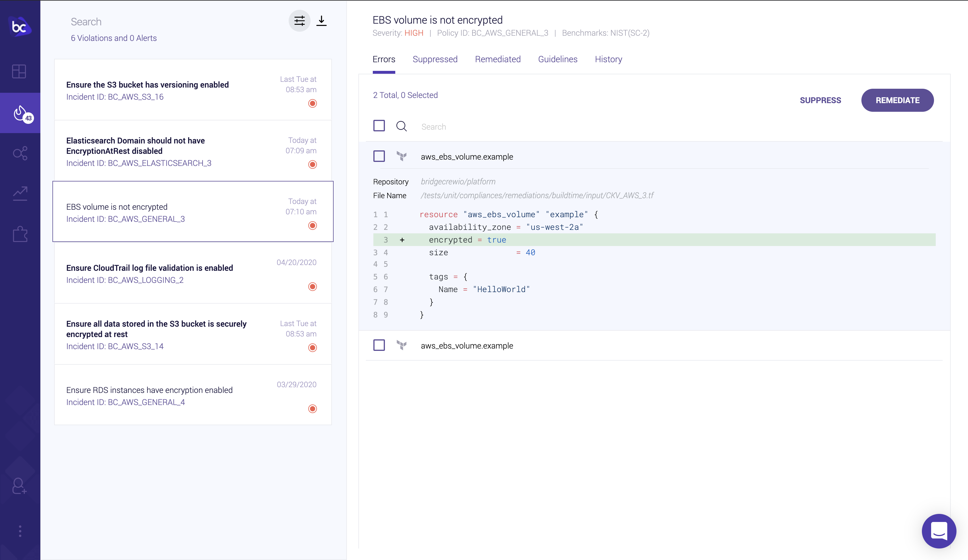Select EBS volume not encrypted incident
The width and height of the screenshot is (968, 560).
(193, 212)
